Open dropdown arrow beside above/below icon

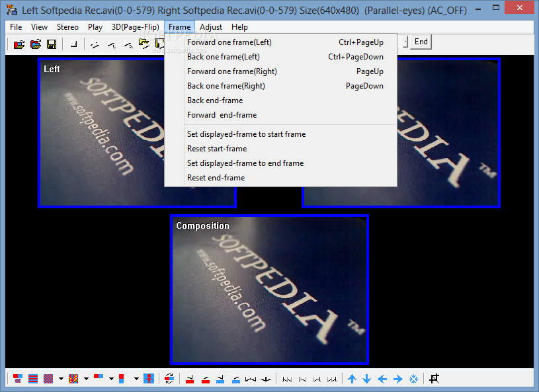pos(136,379)
